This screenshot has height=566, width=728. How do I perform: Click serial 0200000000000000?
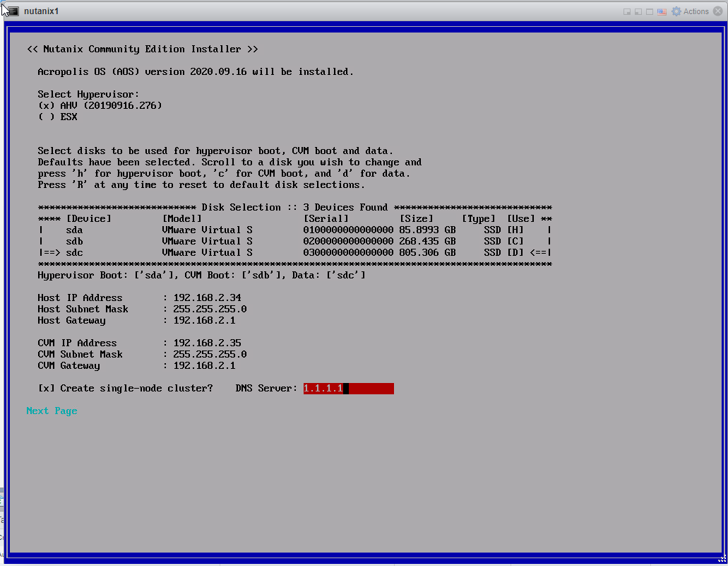(348, 241)
